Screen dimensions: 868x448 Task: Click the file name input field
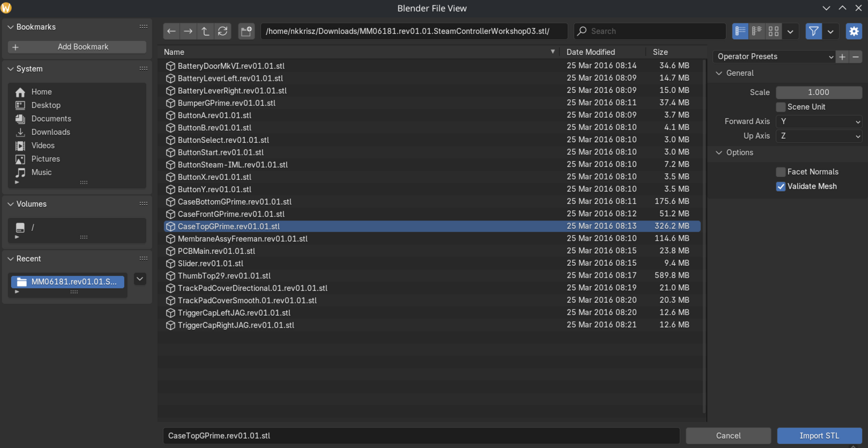(421, 436)
